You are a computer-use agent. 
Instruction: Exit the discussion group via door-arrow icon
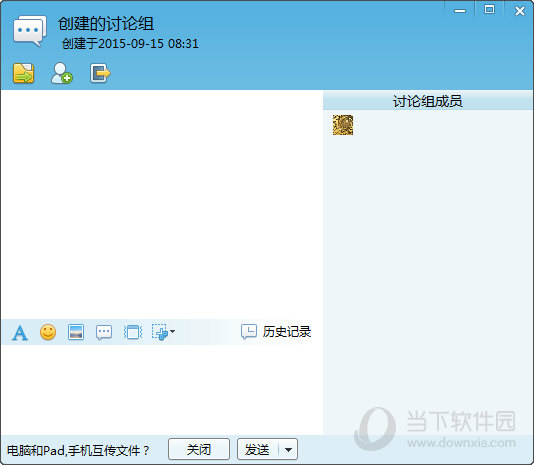pos(100,73)
